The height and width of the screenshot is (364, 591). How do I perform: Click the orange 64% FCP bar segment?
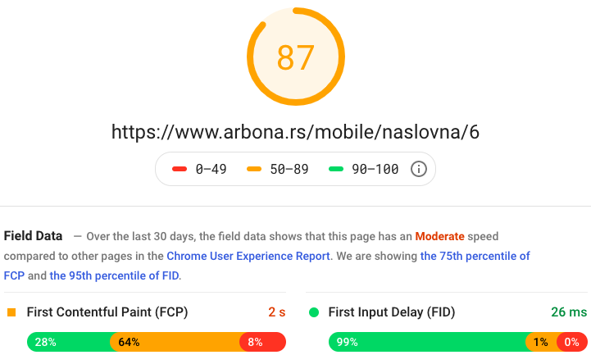[175, 342]
